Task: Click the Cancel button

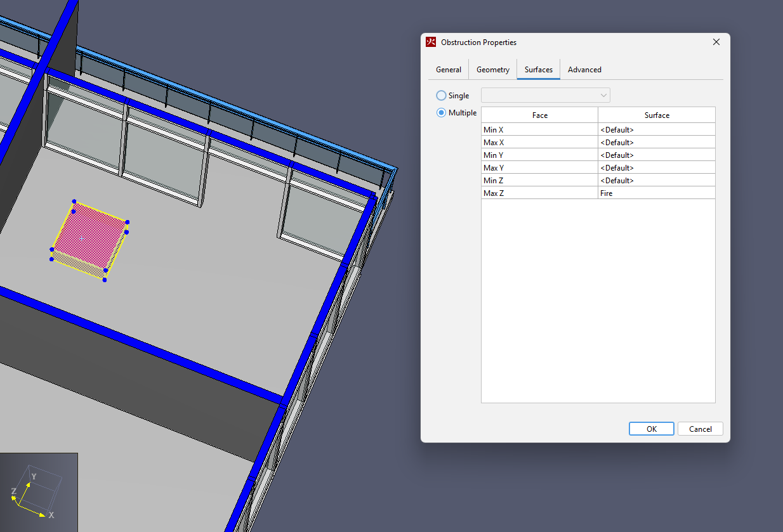Action: coord(700,429)
